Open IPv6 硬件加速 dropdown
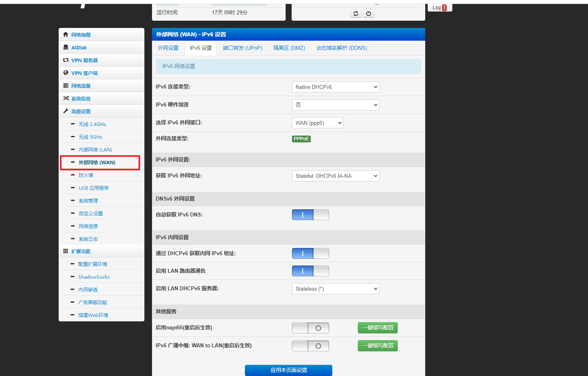The width and height of the screenshot is (588, 376). (x=335, y=105)
